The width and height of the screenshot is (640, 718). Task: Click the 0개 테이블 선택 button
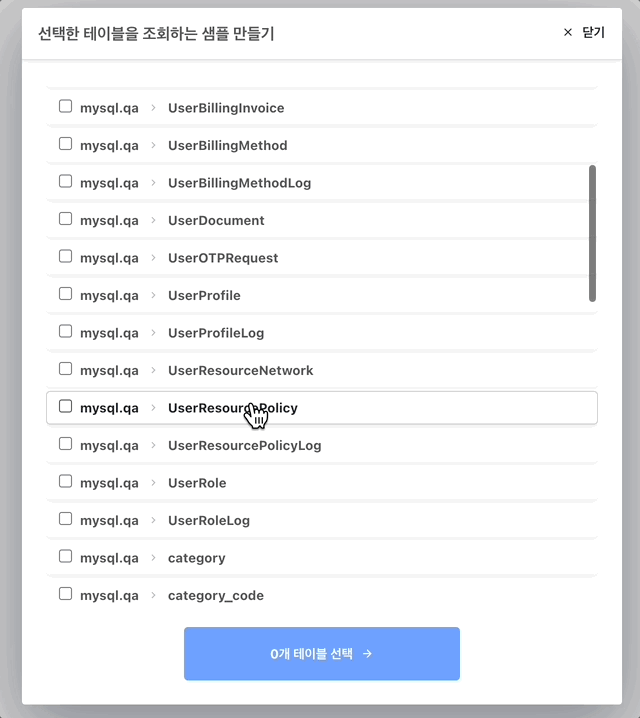tap(321, 653)
